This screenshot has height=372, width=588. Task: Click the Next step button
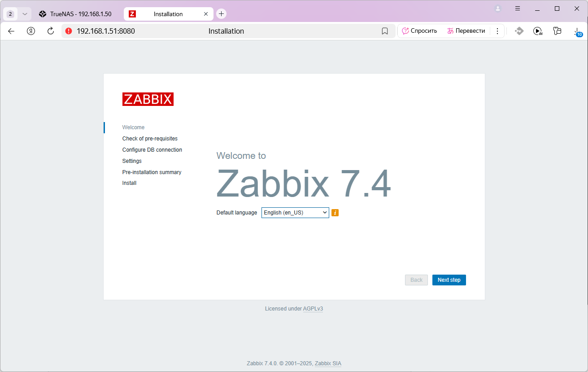coord(449,280)
